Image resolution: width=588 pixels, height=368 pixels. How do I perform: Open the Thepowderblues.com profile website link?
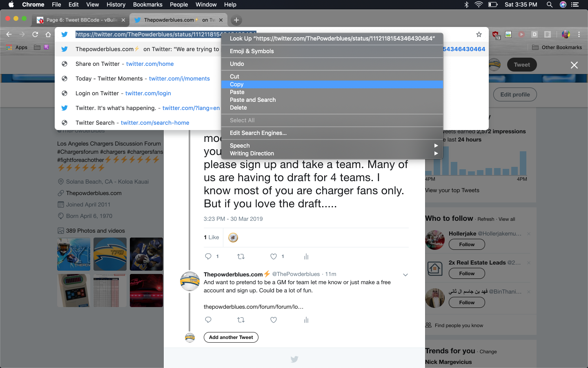click(94, 193)
